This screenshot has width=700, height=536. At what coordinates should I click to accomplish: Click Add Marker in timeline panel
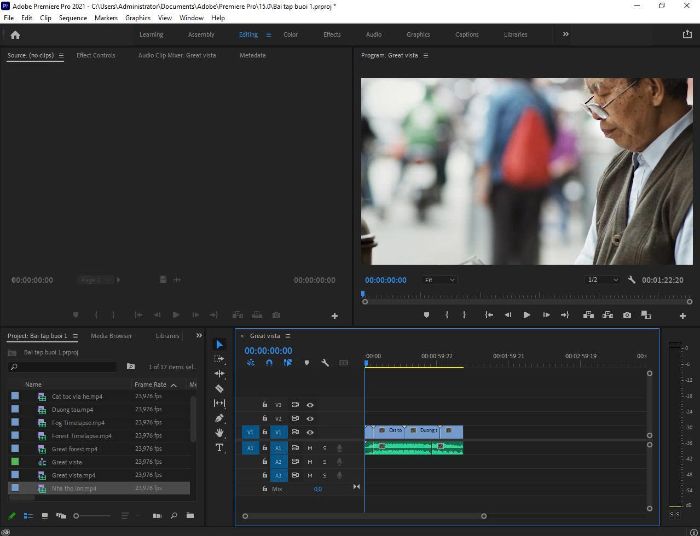point(307,363)
